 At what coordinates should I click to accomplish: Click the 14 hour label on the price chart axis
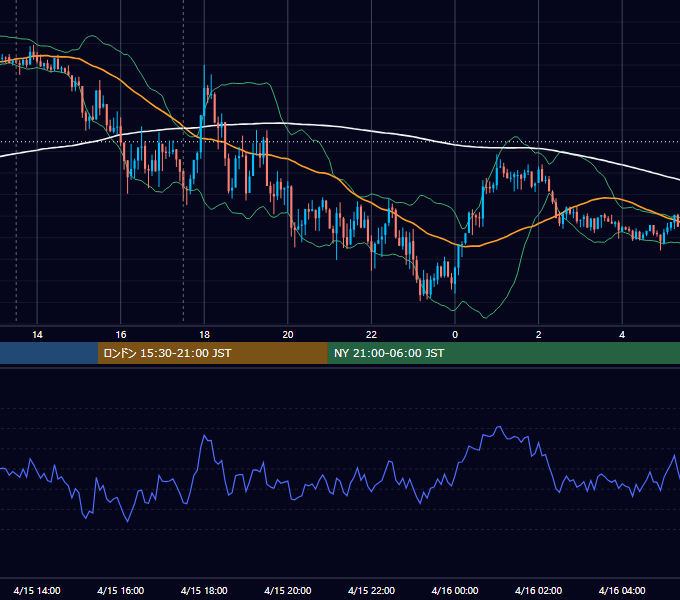click(37, 335)
